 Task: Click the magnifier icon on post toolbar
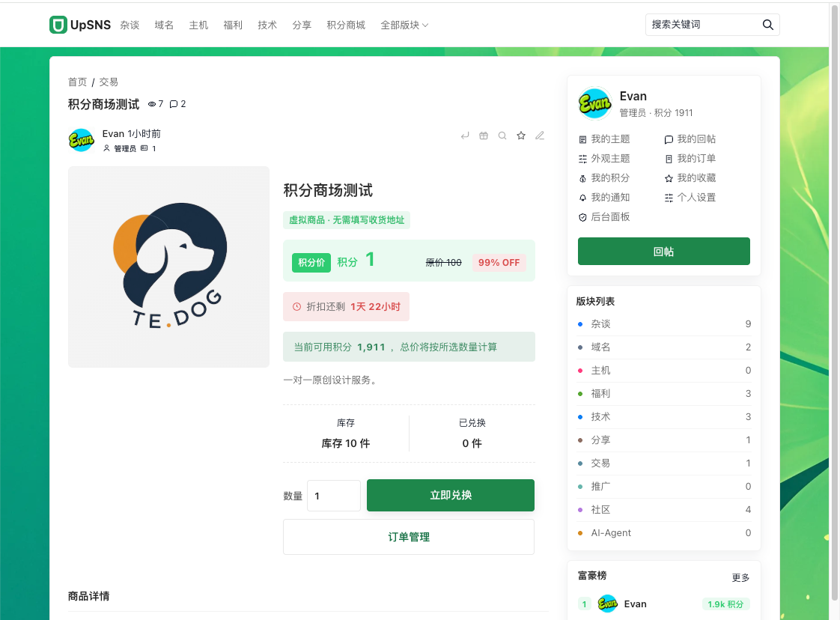[502, 136]
